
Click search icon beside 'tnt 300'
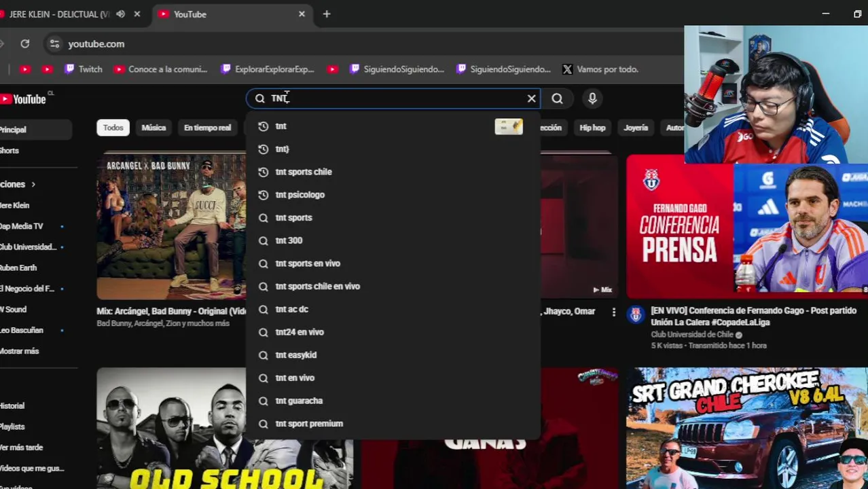pos(264,240)
